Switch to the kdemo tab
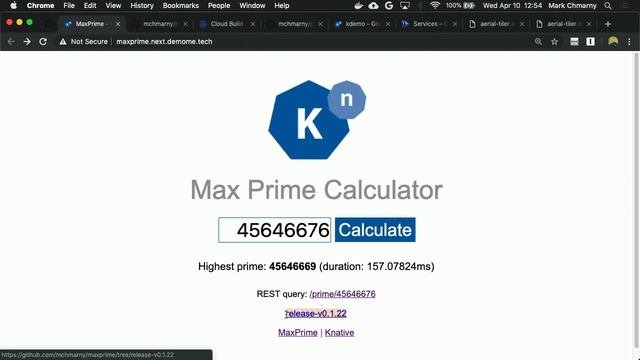 click(361, 24)
